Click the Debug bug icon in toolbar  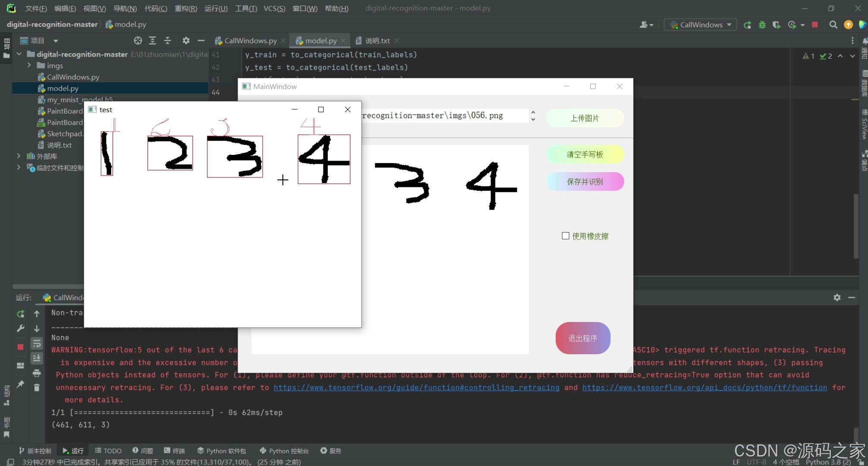click(762, 25)
